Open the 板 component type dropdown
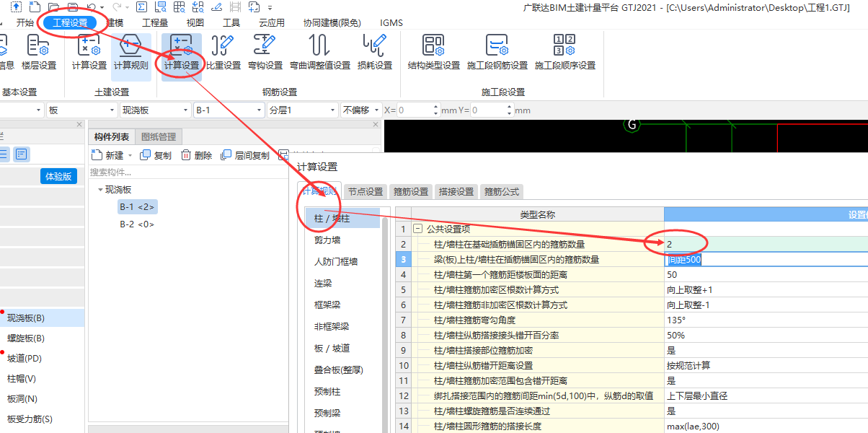Screen dimensions: 868x433 [x=111, y=110]
